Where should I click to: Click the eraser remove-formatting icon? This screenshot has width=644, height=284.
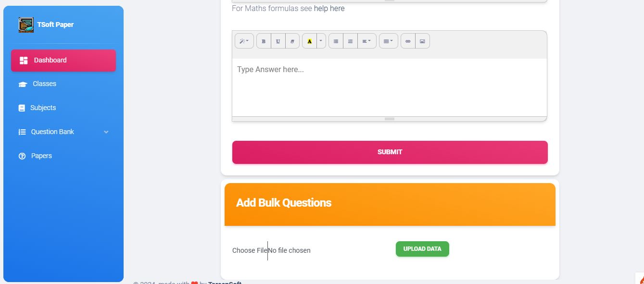pos(292,41)
